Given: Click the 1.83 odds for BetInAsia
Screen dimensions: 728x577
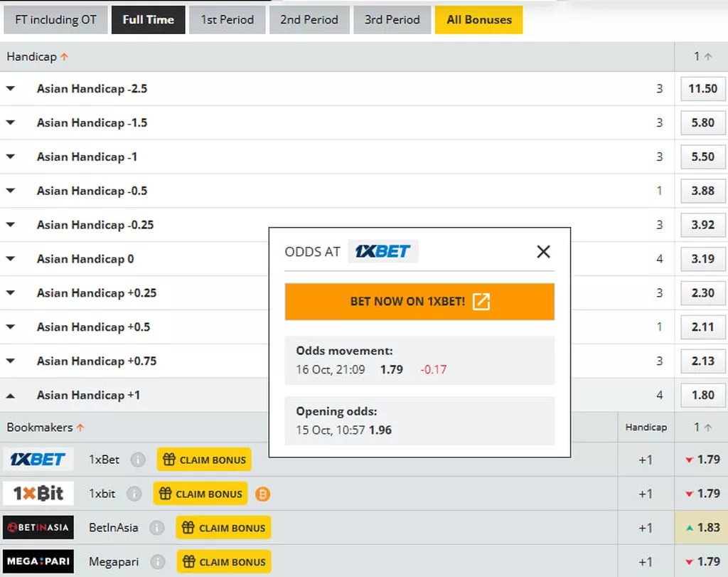Looking at the screenshot, I should tap(702, 528).
